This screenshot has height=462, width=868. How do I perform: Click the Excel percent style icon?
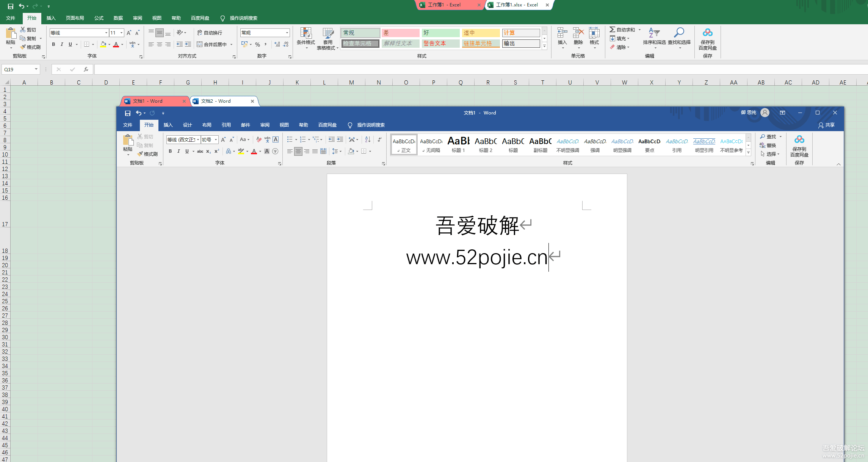(x=257, y=44)
